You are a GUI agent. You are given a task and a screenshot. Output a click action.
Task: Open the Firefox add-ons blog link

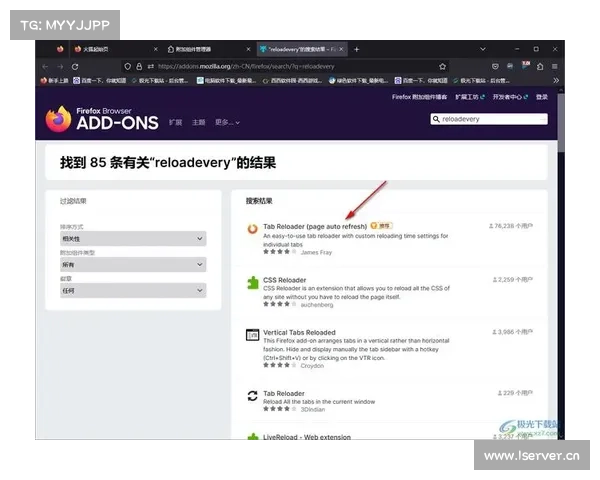point(419,97)
